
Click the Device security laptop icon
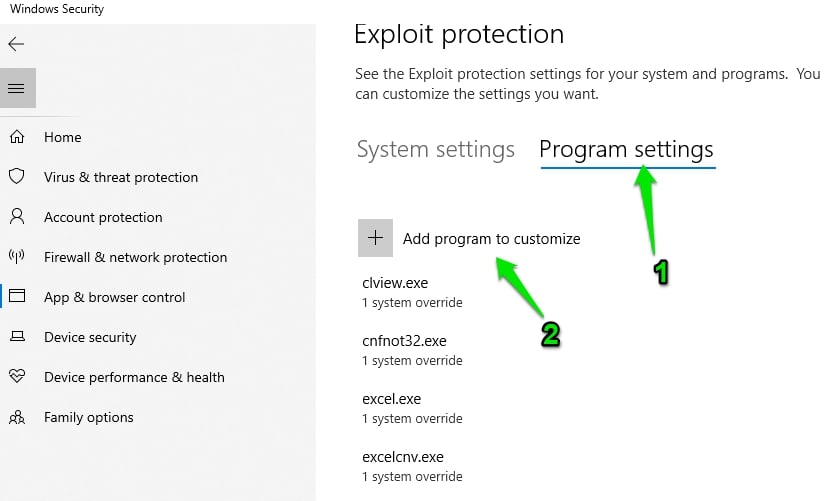pos(17,337)
